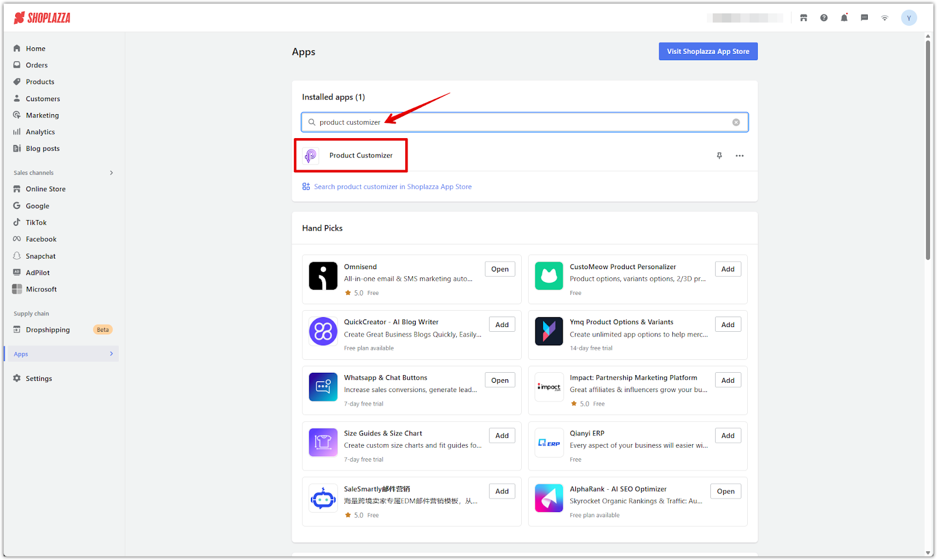Image resolution: width=937 pixels, height=560 pixels.
Task: Add Qianyi ERP app
Action: click(x=728, y=436)
